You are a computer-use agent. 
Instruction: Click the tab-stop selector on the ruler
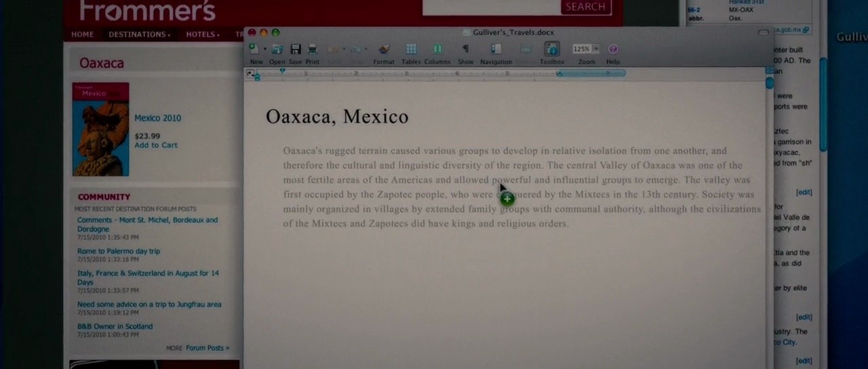[250, 73]
